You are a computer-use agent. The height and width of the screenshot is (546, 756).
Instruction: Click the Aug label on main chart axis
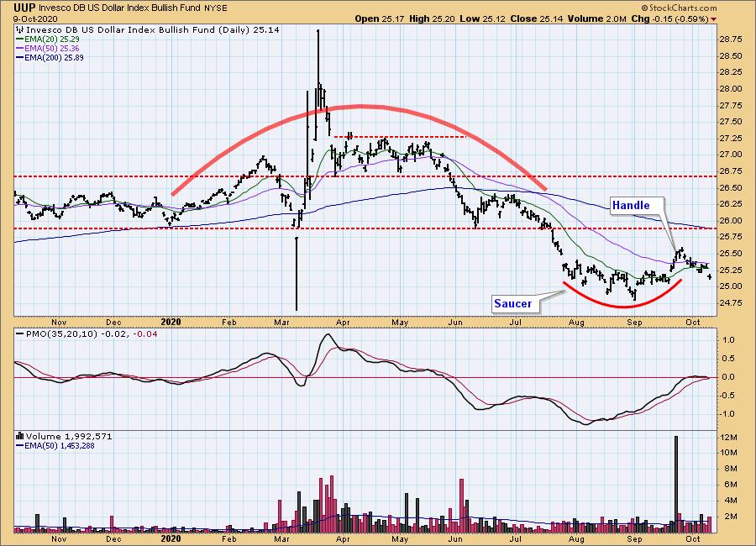click(576, 322)
